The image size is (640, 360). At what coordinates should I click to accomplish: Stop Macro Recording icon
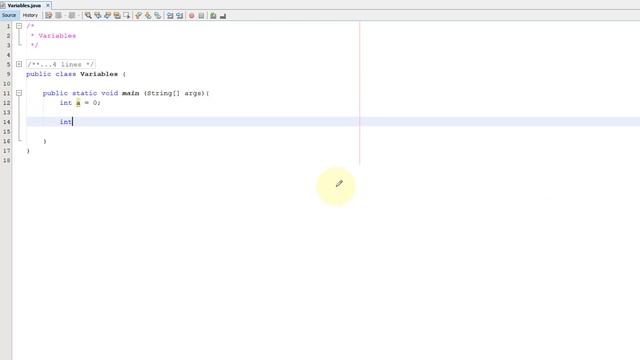pyautogui.click(x=201, y=16)
